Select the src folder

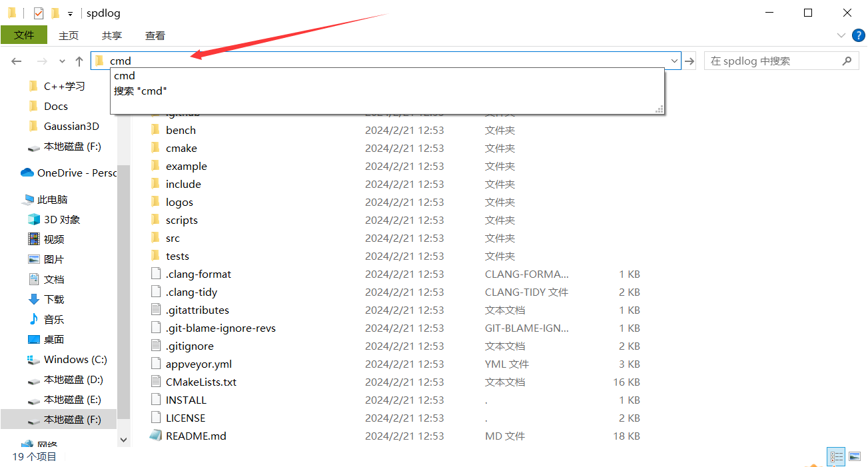(x=173, y=238)
